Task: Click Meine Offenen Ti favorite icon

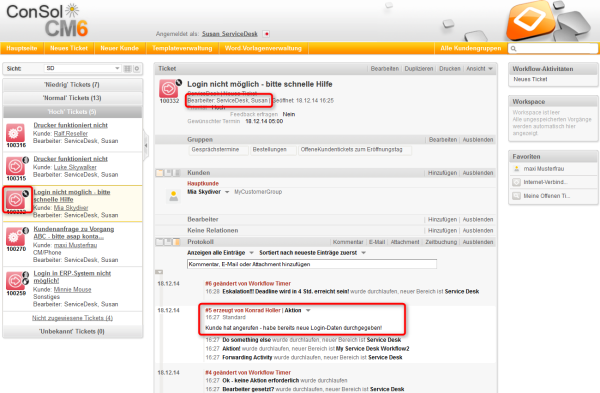Action: (517, 196)
